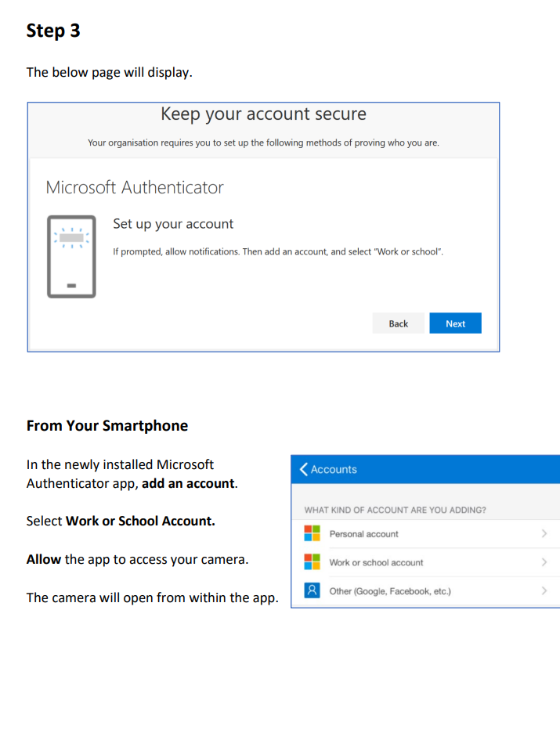Click the 'Step 3' heading
The image size is (560, 740).
[53, 31]
